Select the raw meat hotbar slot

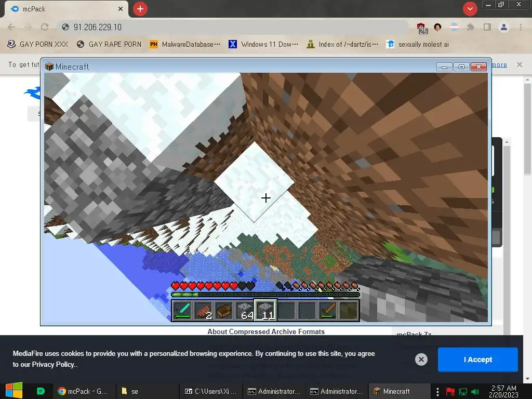point(203,311)
